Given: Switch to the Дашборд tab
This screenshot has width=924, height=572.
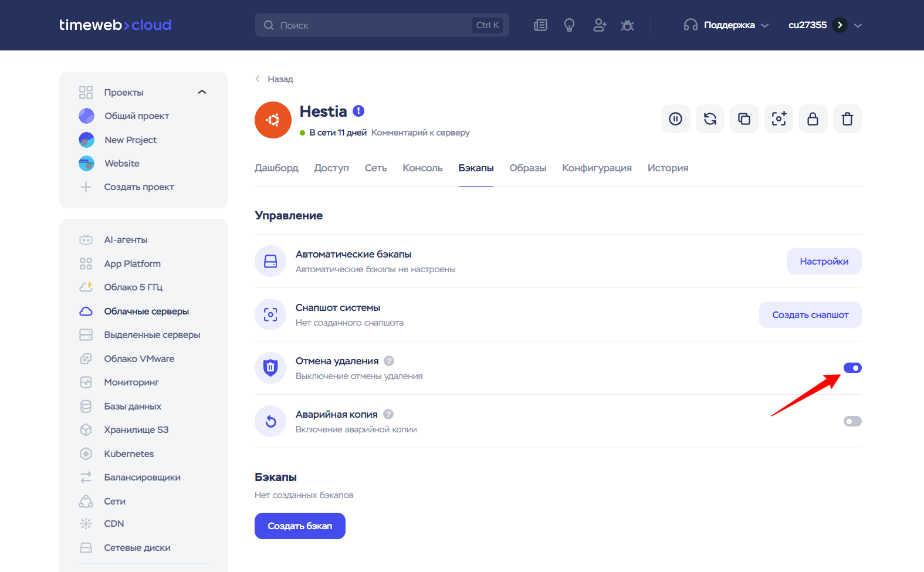Looking at the screenshot, I should click(276, 168).
